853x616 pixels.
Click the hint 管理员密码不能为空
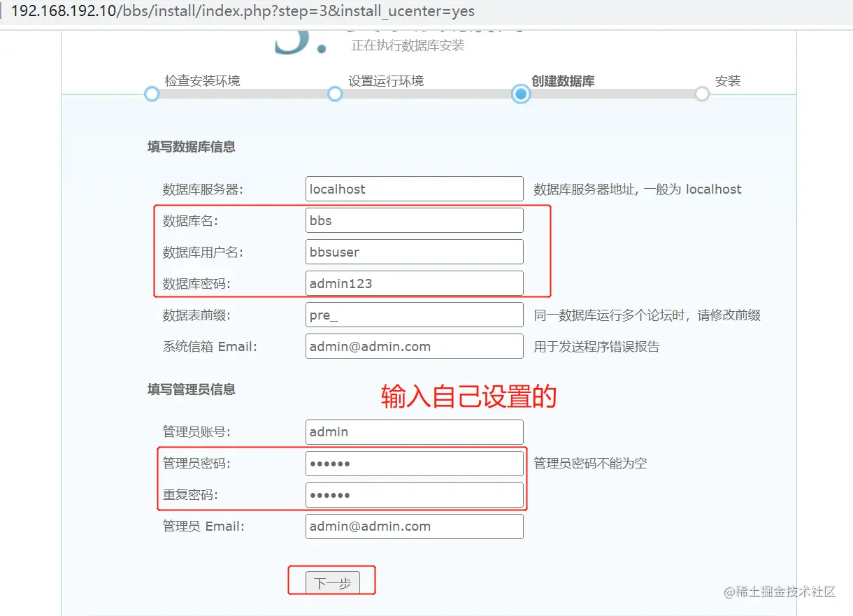pyautogui.click(x=591, y=464)
